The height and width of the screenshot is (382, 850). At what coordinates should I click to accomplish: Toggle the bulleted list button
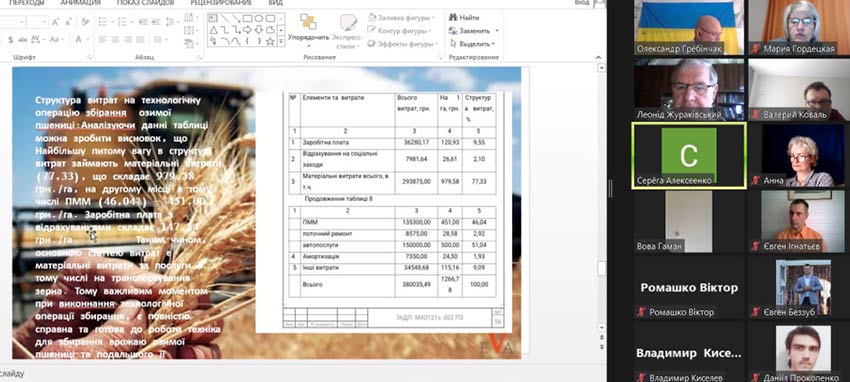tap(102, 22)
